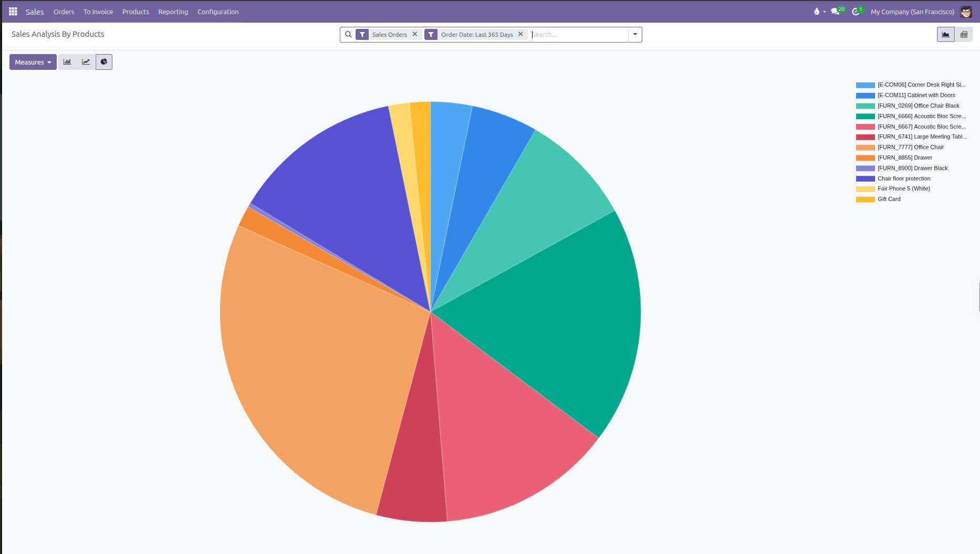
Task: Click the Sales Orders funnel filter icon
Action: 362,35
